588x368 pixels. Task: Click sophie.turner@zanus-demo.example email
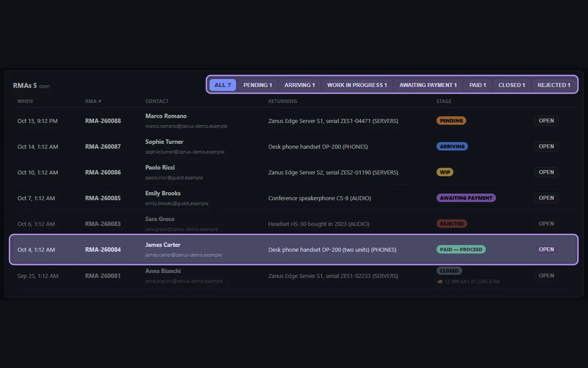click(185, 152)
